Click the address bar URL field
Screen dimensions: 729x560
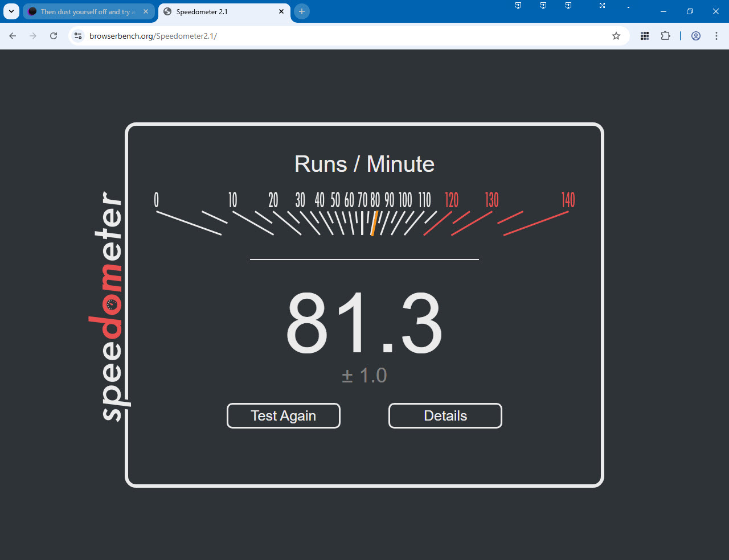tap(342, 36)
